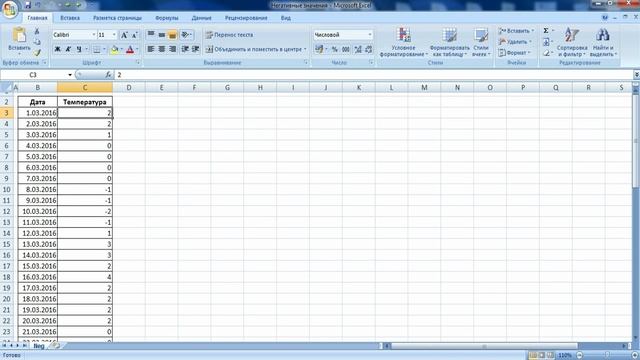Viewport: 640px width, 360px height.
Task: Toggle bold (Ж) formatting
Action: pyautogui.click(x=58, y=49)
